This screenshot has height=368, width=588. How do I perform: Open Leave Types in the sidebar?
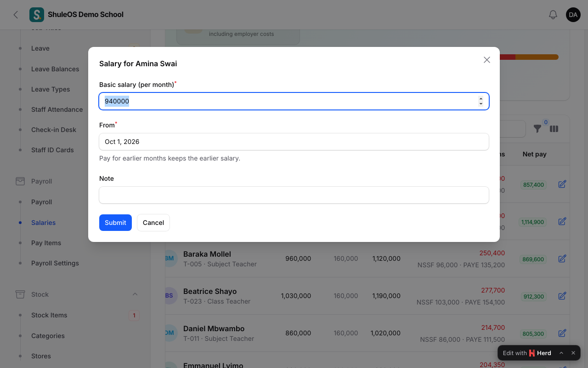point(51,89)
